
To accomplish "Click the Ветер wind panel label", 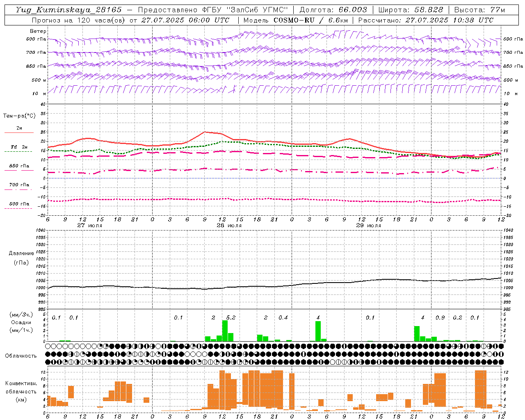I will [x=38, y=31].
